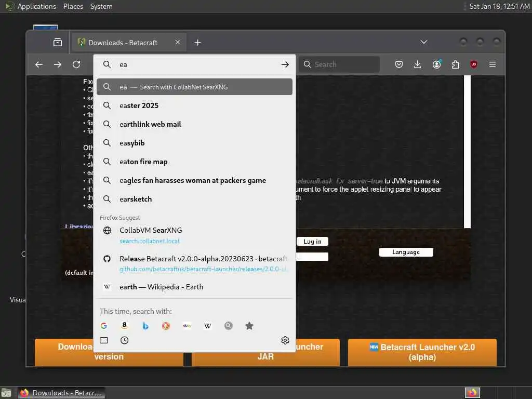The width and height of the screenshot is (532, 399).
Task: Click the Log in button on the page
Action: 312,241
